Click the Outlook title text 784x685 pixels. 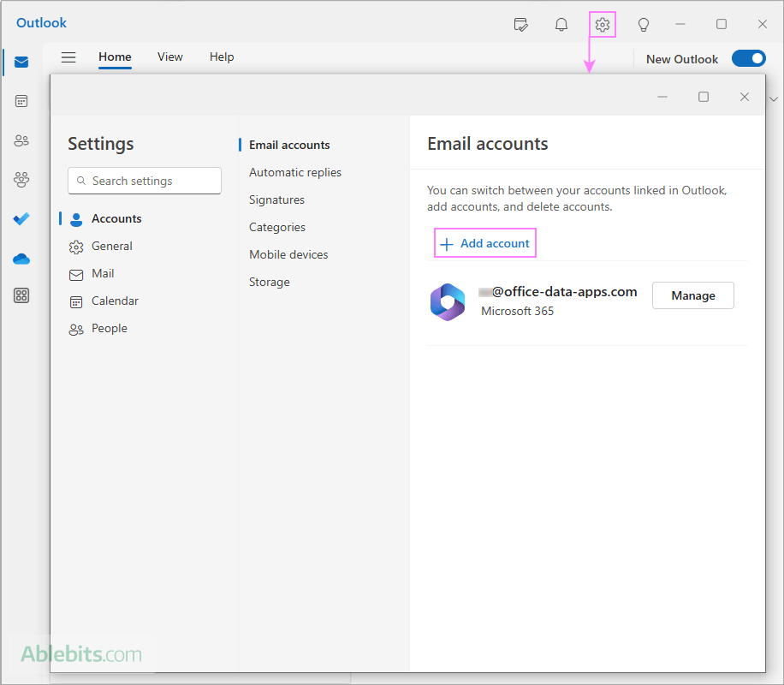point(41,23)
